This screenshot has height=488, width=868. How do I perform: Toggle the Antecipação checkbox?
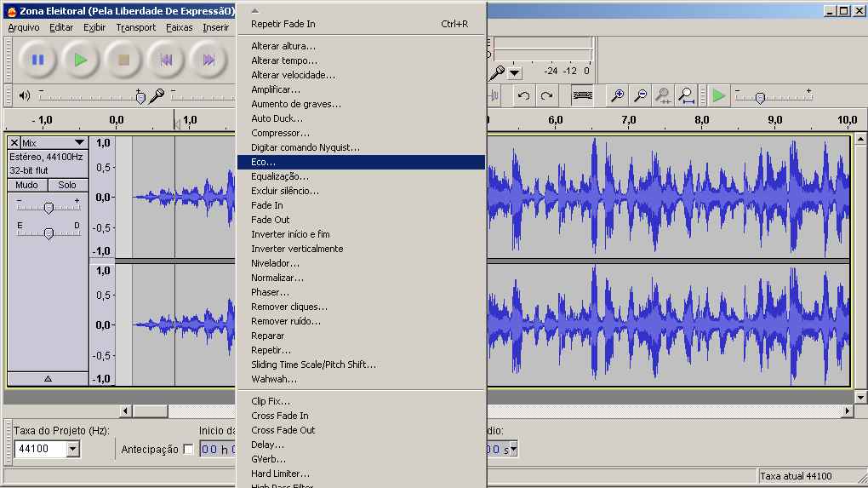(x=188, y=449)
